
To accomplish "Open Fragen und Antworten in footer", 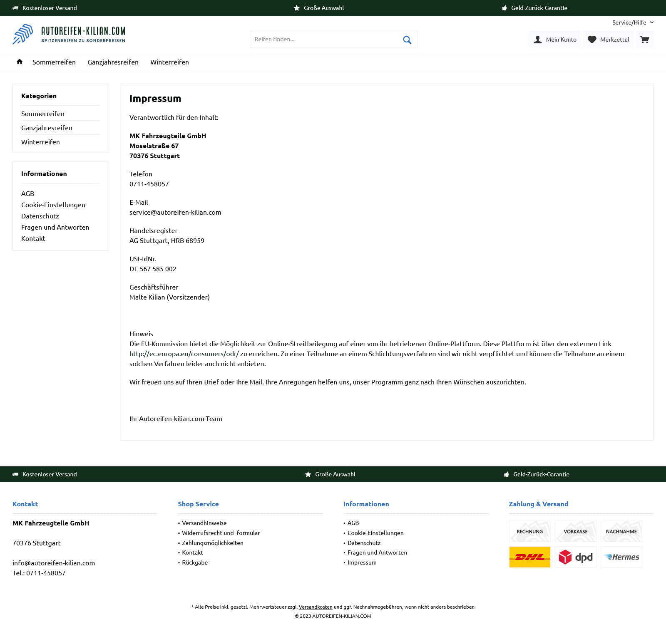I will pos(378,552).
